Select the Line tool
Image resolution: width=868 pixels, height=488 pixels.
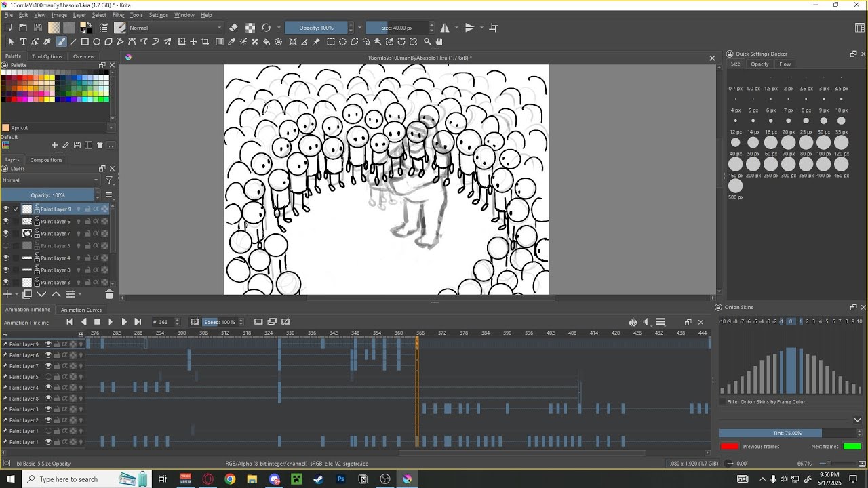(73, 41)
